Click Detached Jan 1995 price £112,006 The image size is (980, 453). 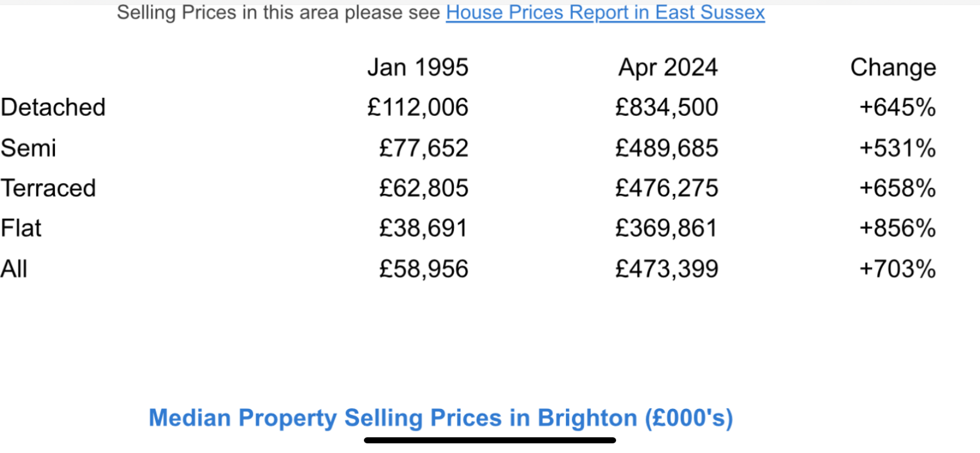[x=418, y=108]
